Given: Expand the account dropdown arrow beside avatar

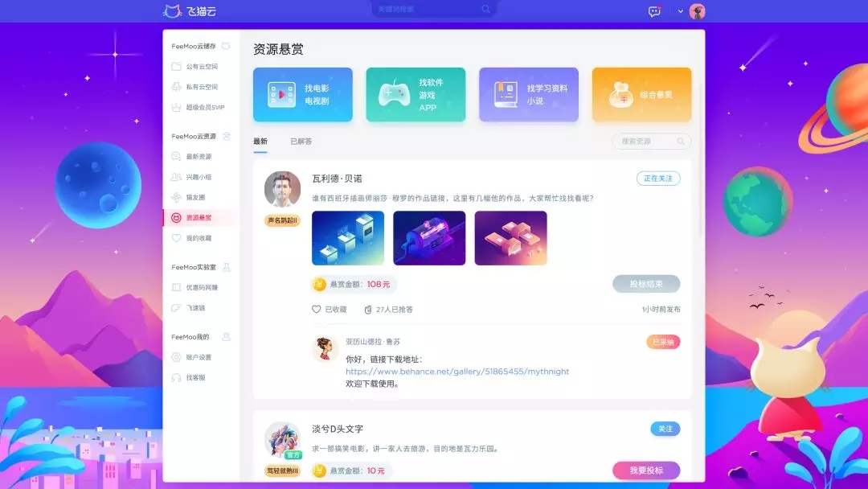Looking at the screenshot, I should 680,11.
